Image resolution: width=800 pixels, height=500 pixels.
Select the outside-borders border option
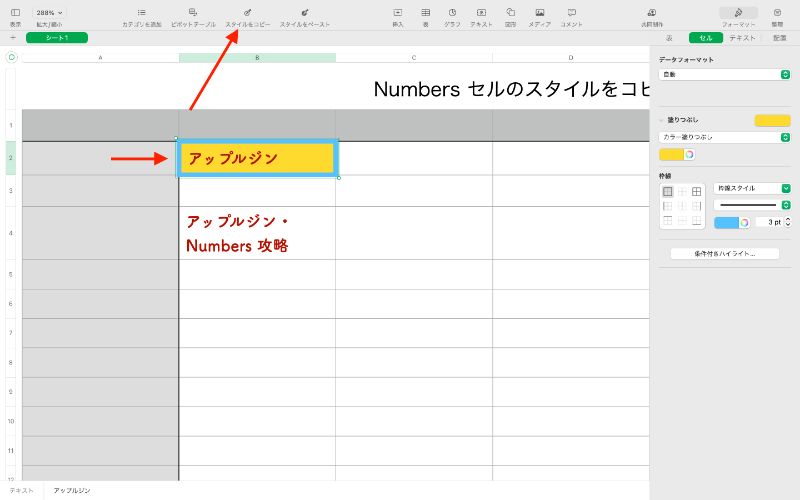point(667,192)
